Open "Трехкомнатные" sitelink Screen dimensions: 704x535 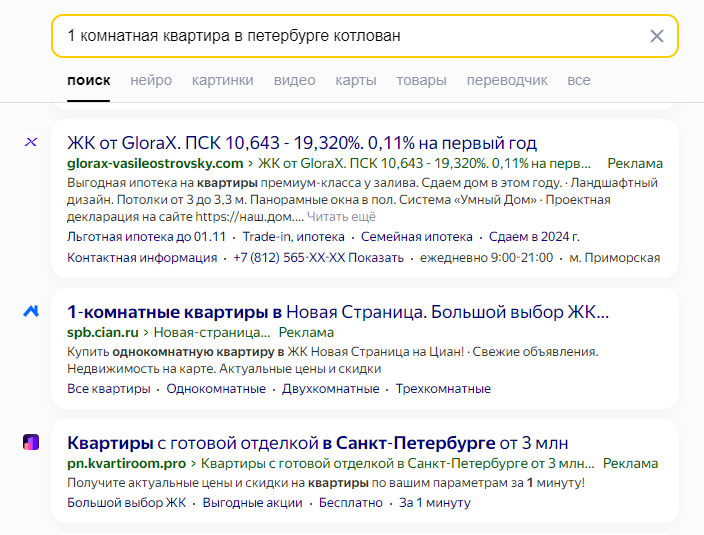pyautogui.click(x=443, y=389)
